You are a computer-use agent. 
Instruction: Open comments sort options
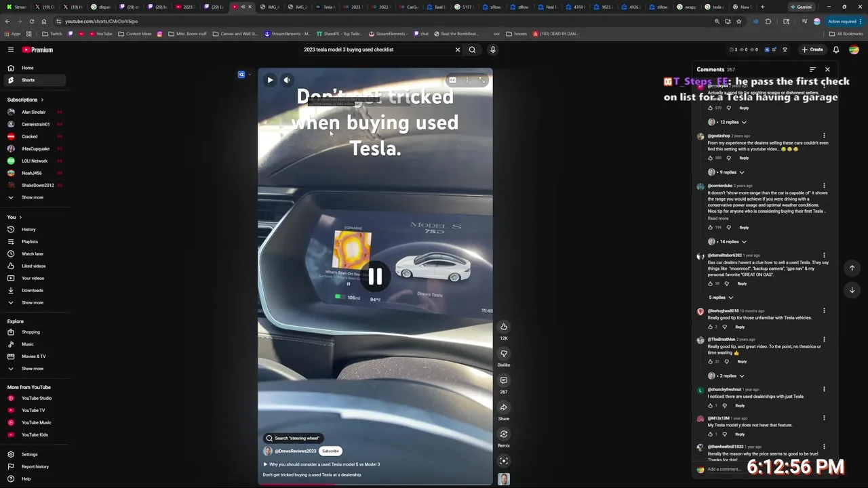point(812,69)
